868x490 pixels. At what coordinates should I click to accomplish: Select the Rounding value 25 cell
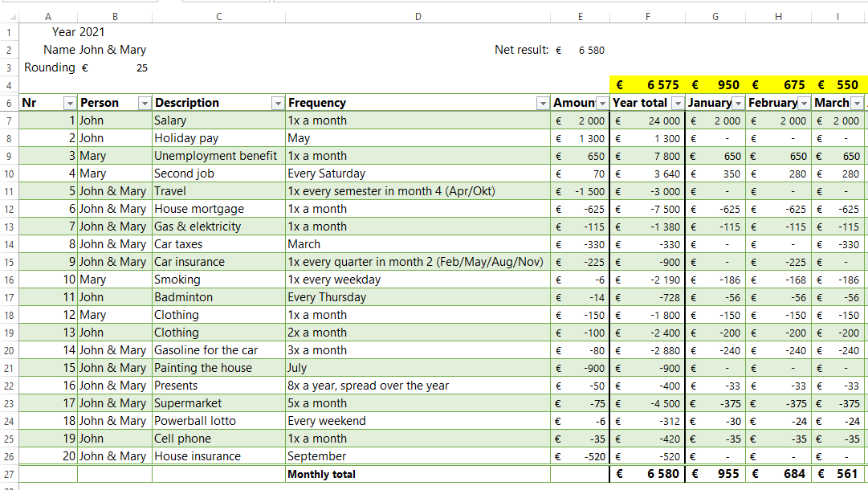click(115, 67)
